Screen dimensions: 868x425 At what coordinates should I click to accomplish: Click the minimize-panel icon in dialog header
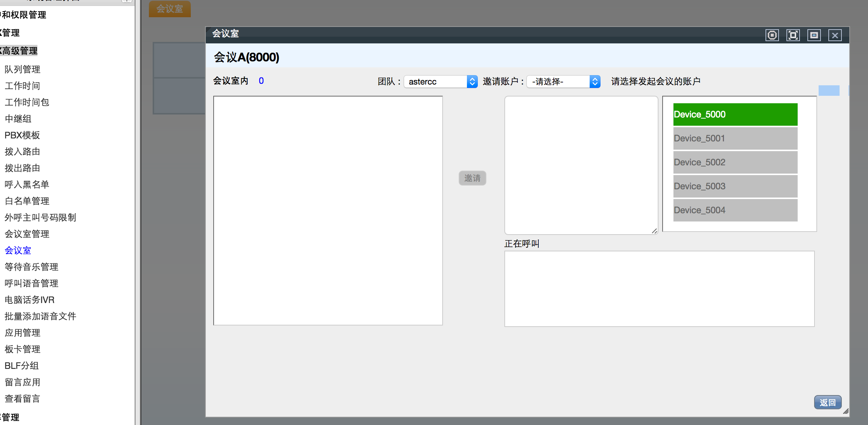[x=814, y=35]
